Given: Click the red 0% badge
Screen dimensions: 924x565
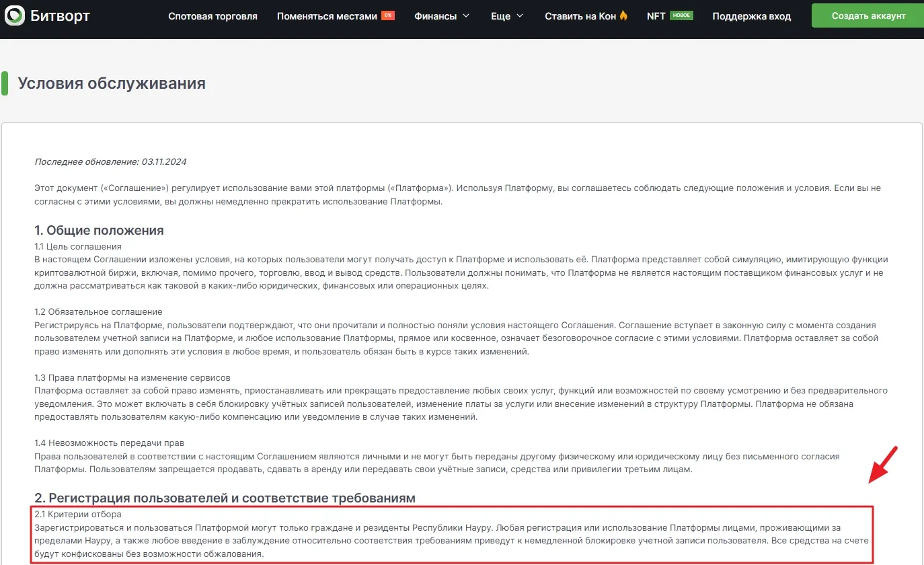Looking at the screenshot, I should pos(387,15).
